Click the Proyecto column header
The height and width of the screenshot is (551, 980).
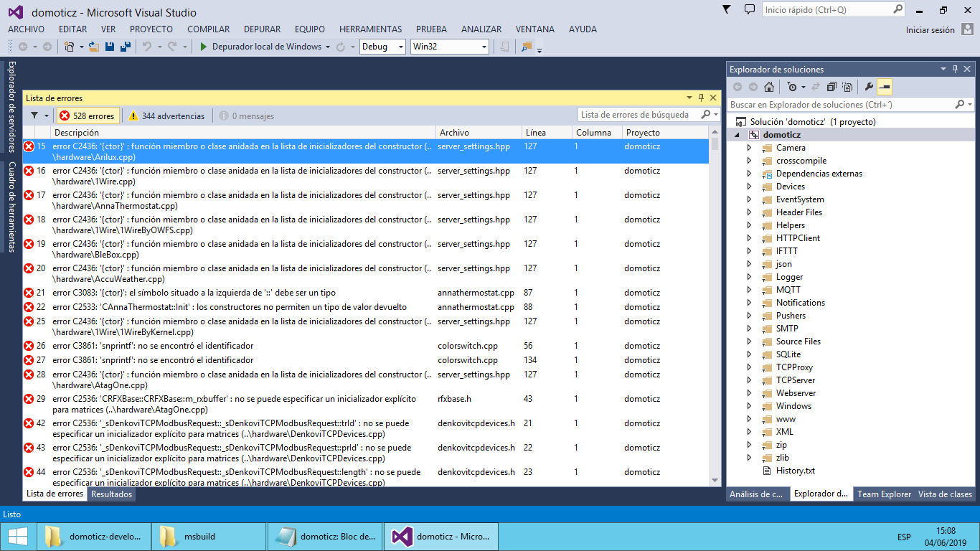(665, 133)
